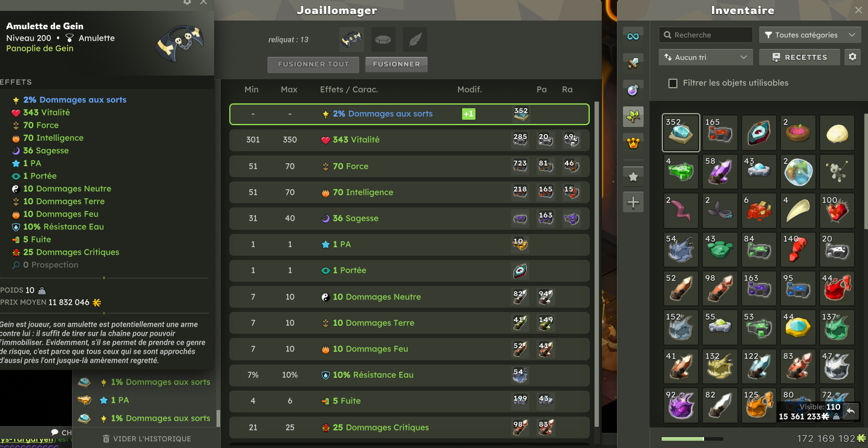Image resolution: width=868 pixels, height=448 pixels.
Task: Click the signature rune feather slot
Action: 415,40
